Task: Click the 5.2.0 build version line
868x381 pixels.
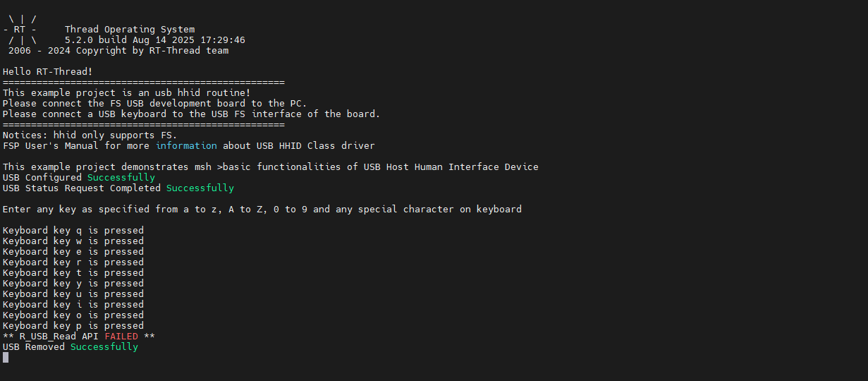Action: [154, 40]
